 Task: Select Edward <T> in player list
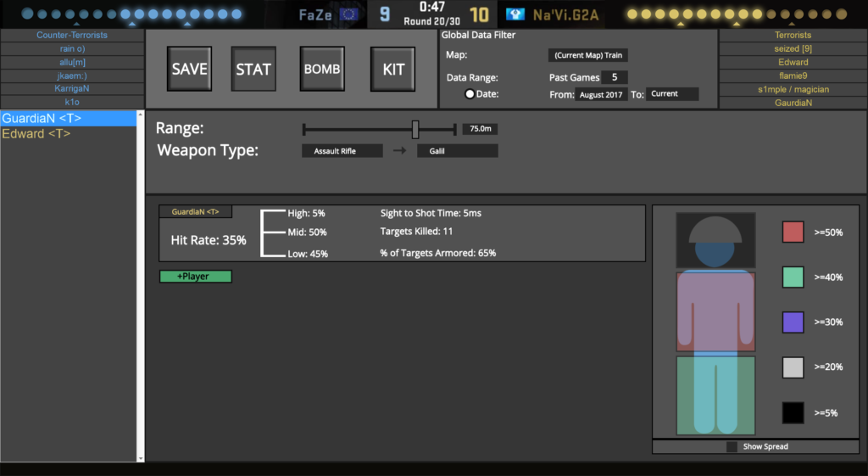click(69, 133)
